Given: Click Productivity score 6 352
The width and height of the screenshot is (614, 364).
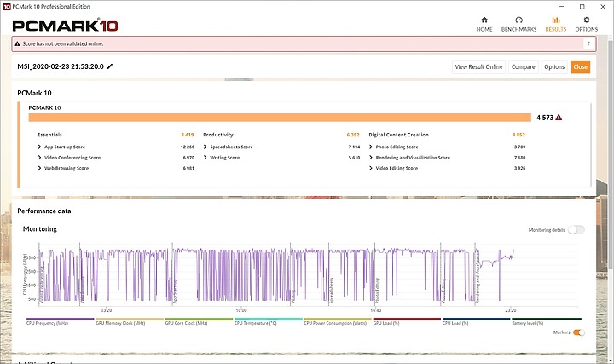Looking at the screenshot, I should pyautogui.click(x=353, y=135).
